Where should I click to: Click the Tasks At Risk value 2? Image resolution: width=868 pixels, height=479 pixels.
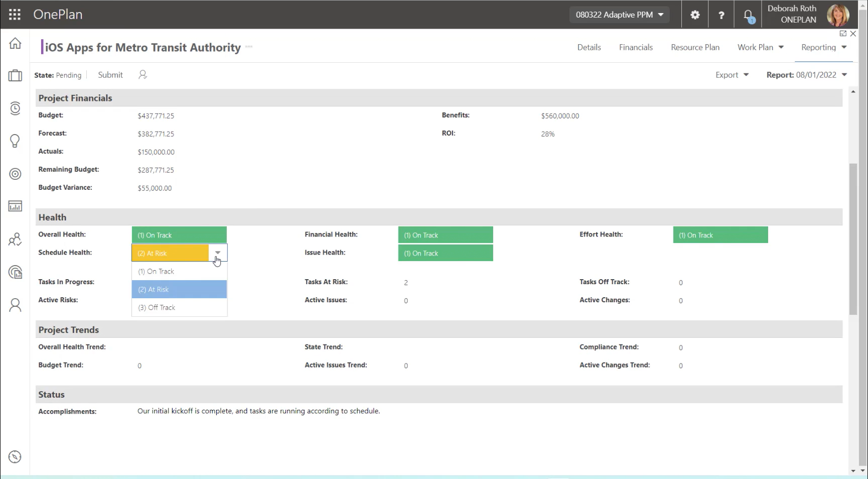pos(406,283)
